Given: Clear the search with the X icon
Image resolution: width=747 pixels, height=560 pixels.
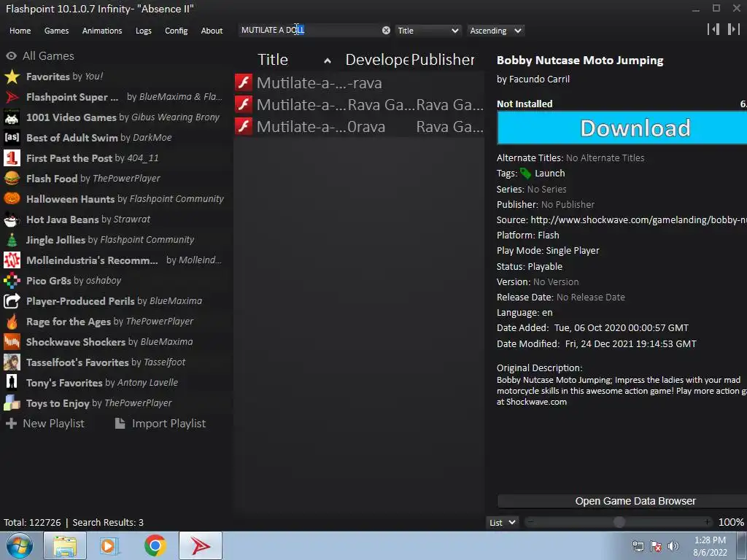Looking at the screenshot, I should click(386, 31).
